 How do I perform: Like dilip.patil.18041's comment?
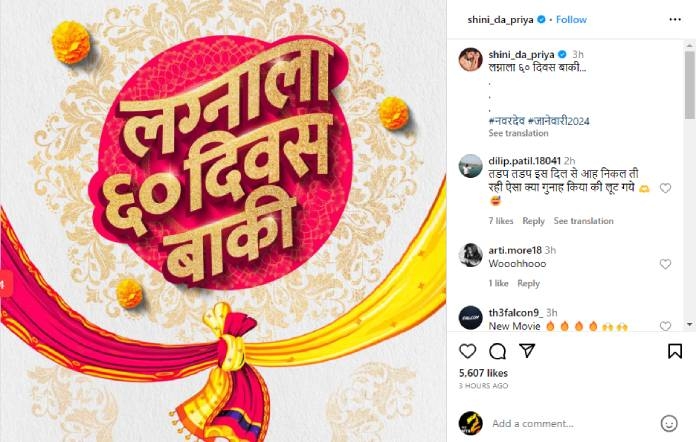point(665,188)
